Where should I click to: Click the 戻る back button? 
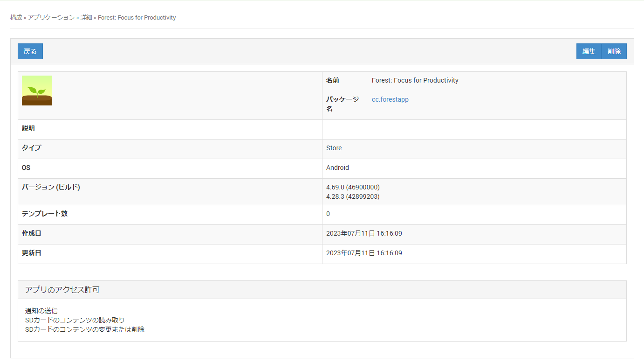click(30, 51)
